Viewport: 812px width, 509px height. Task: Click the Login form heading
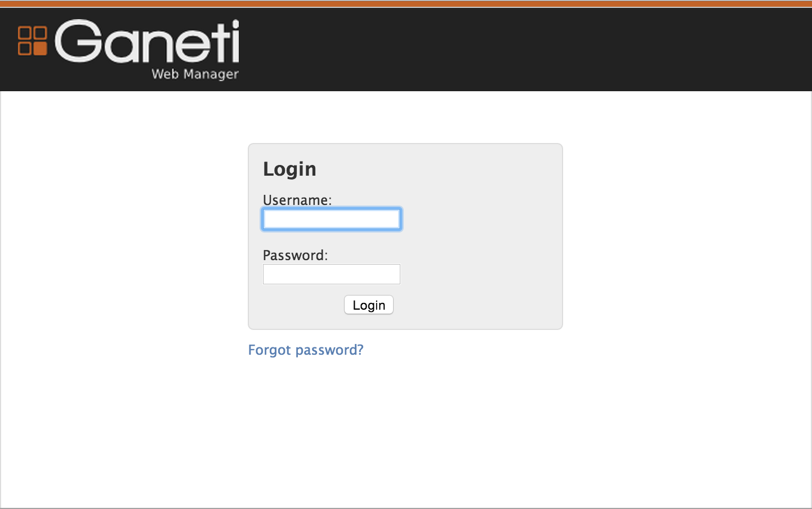[x=289, y=168]
